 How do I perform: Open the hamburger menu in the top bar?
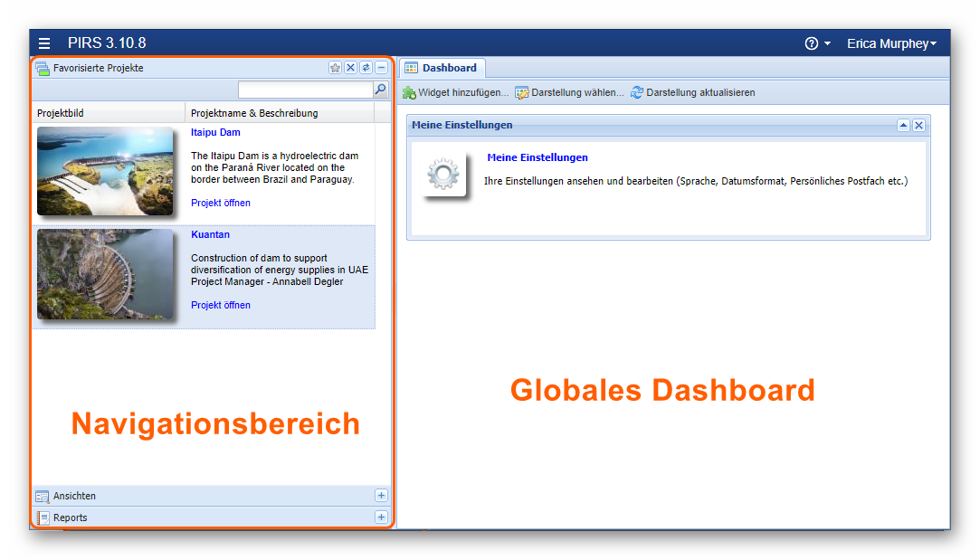click(x=44, y=43)
